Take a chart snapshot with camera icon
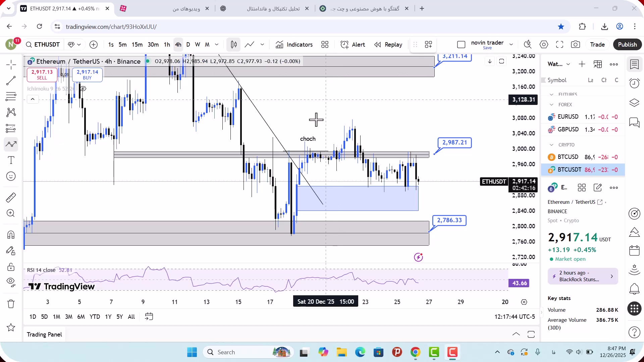 point(576,45)
